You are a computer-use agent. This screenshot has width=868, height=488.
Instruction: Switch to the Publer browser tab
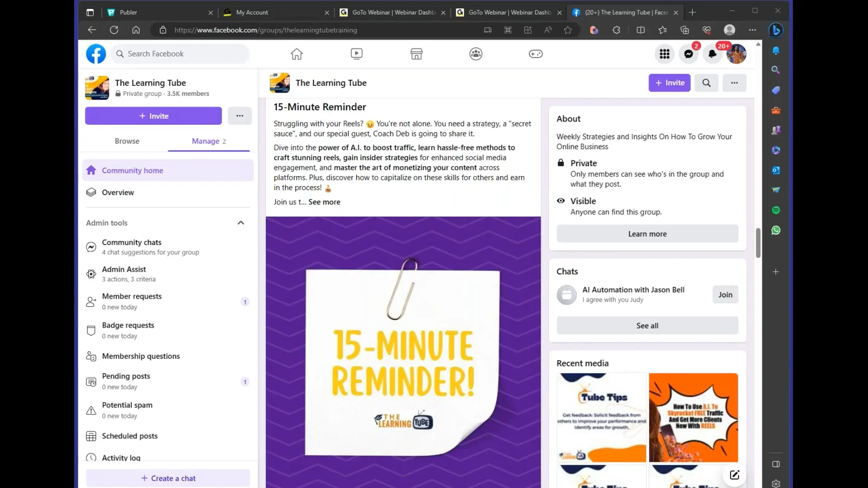pyautogui.click(x=160, y=13)
